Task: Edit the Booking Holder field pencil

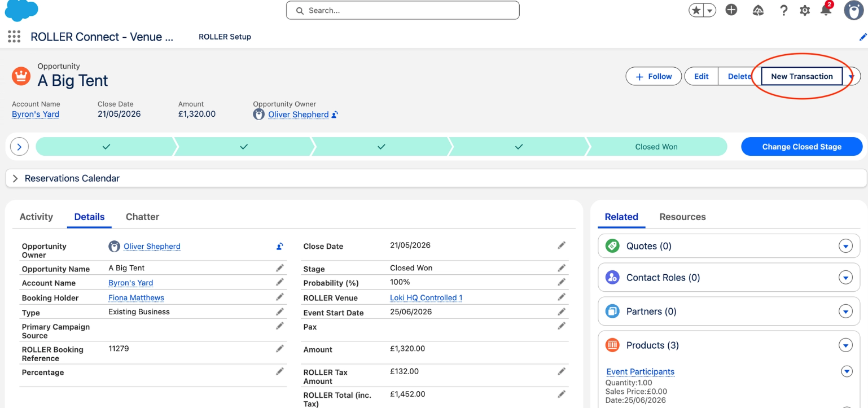Action: [279, 297]
